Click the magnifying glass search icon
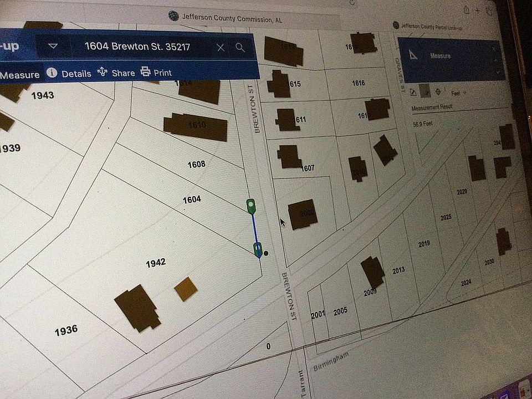Screen dimensions: 532x399 point(240,48)
